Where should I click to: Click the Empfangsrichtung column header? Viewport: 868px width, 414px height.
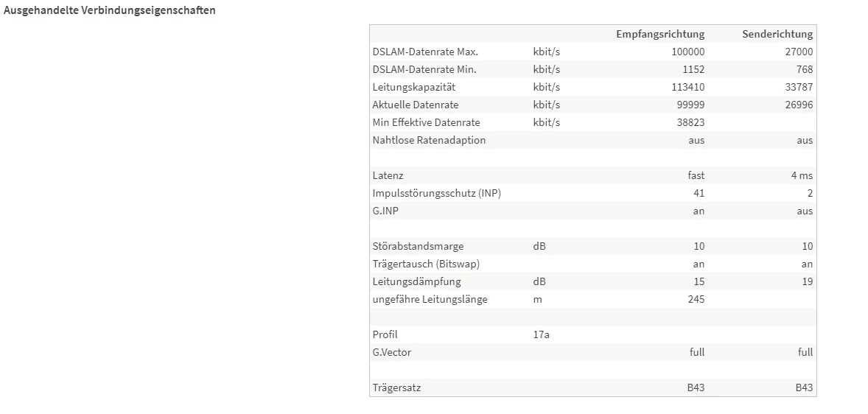point(660,34)
